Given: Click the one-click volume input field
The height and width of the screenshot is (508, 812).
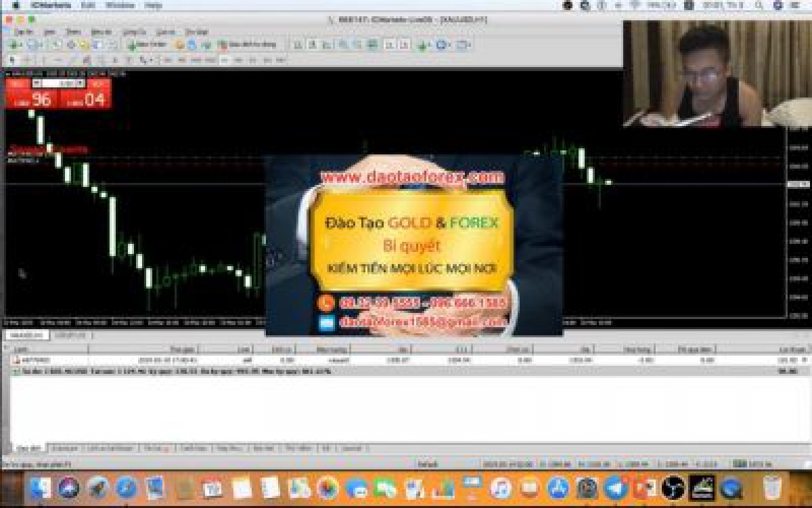Looking at the screenshot, I should pos(58,83).
